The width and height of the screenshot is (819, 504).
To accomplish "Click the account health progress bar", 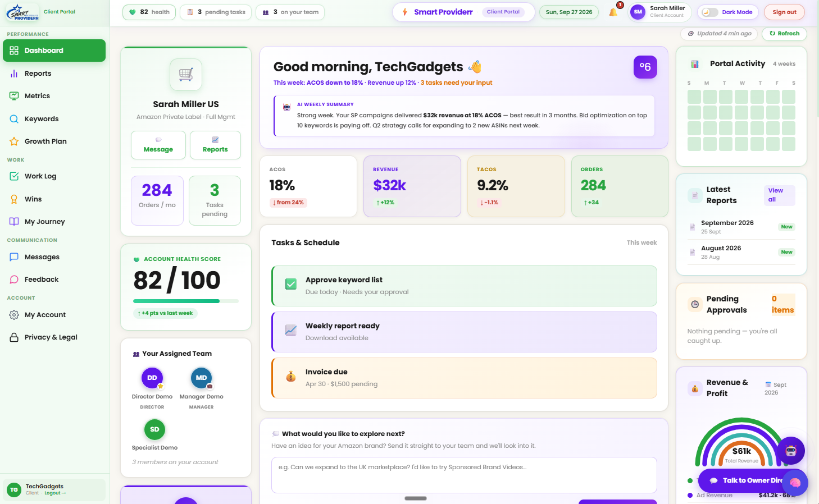I will coord(186,301).
